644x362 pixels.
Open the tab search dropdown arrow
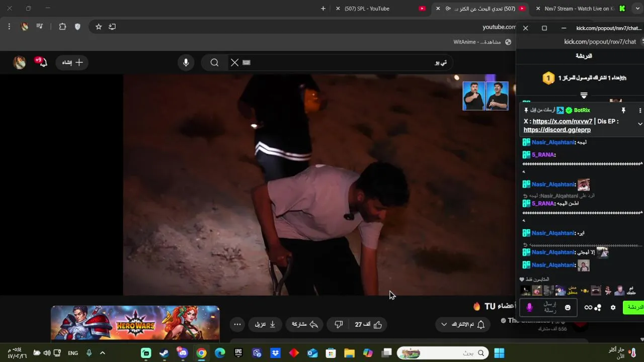coord(637,9)
